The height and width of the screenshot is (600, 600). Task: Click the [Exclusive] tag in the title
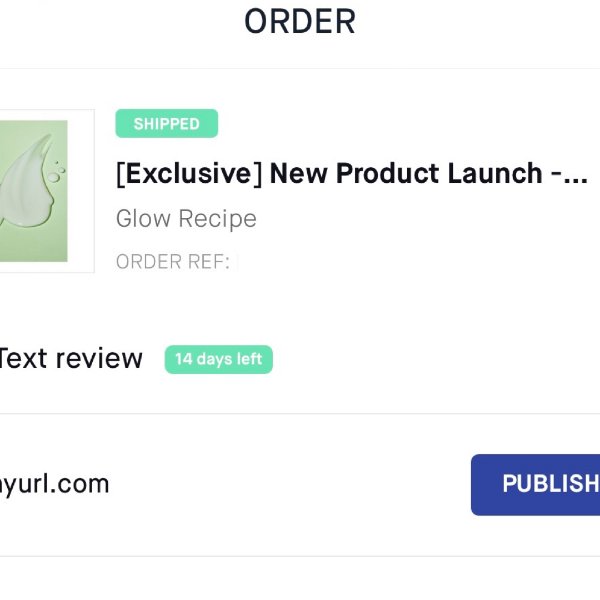188,174
